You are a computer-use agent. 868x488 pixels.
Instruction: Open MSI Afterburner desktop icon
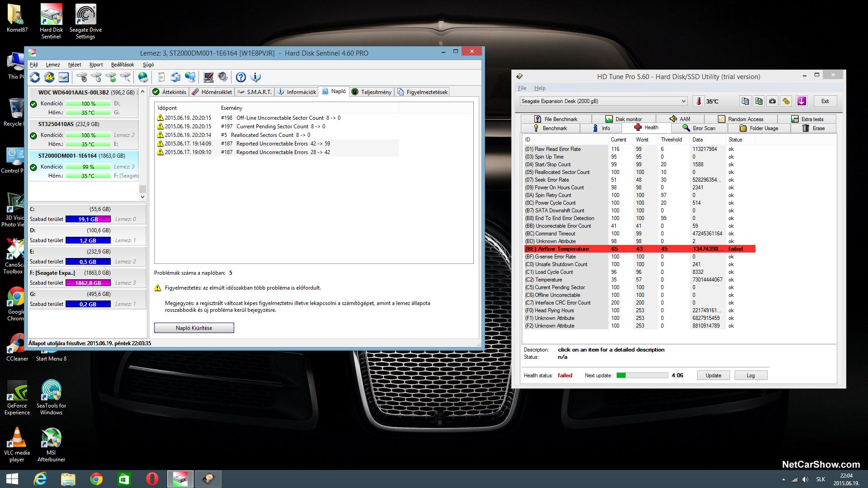(51, 445)
